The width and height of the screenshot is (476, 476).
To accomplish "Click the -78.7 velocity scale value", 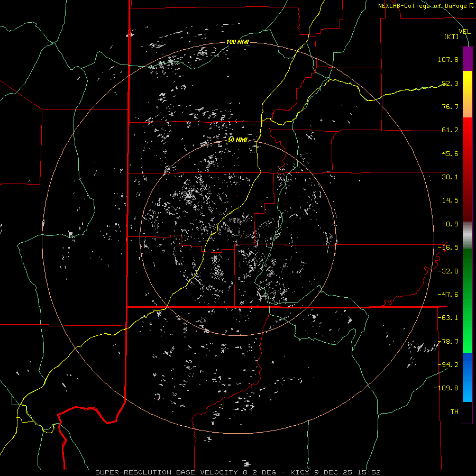I will tap(448, 342).
